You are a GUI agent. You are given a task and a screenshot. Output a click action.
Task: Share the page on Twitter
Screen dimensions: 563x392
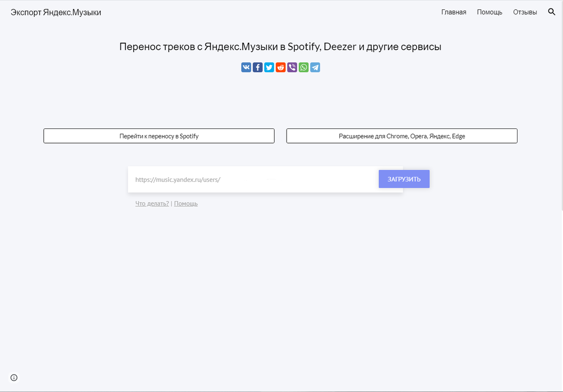click(269, 68)
